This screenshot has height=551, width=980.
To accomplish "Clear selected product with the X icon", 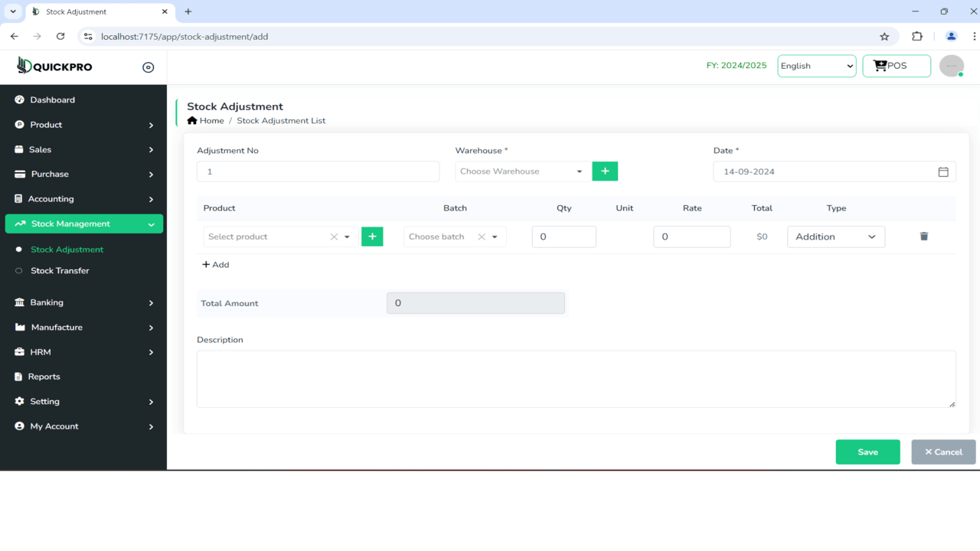I will (333, 236).
